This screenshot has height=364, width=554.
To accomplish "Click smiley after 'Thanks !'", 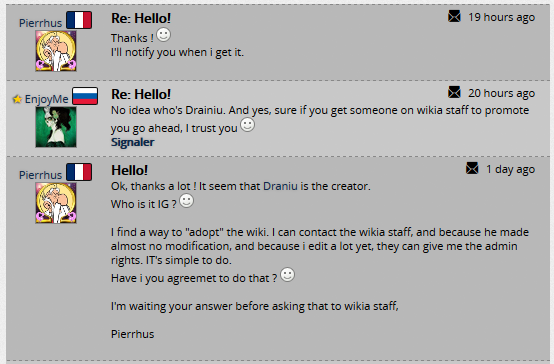I will (163, 35).
